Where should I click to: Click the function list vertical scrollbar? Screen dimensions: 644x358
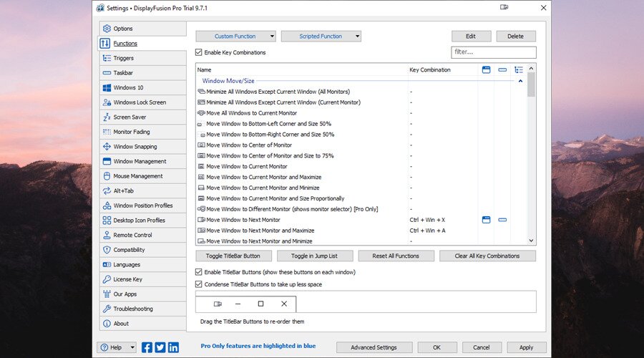531,158
